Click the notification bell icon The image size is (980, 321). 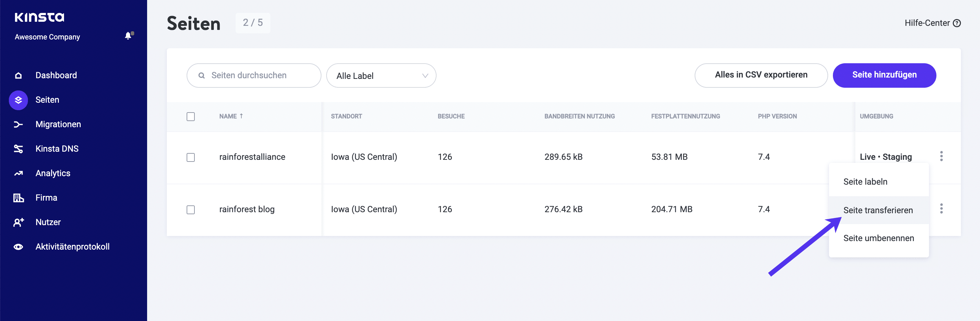pos(129,36)
